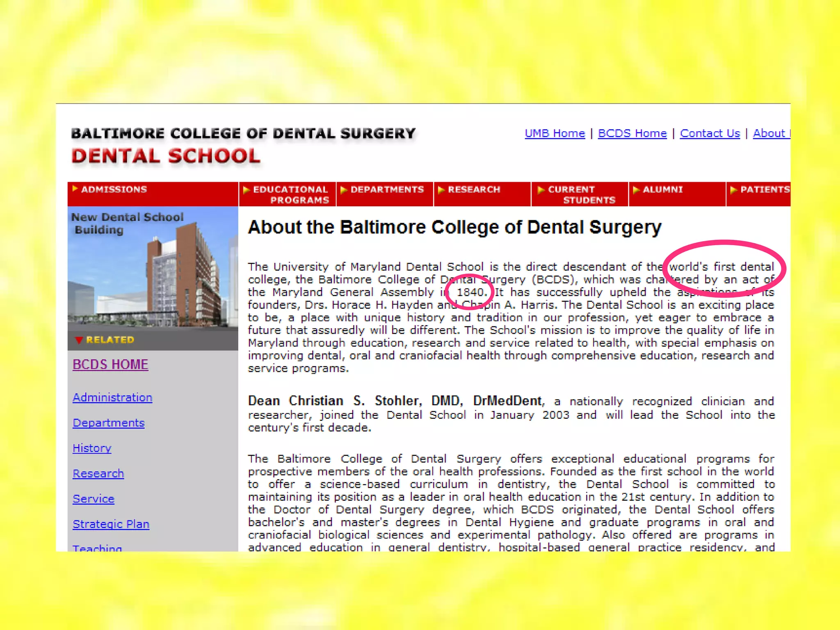Go to the UMB Home link
The width and height of the screenshot is (840, 630).
click(555, 133)
